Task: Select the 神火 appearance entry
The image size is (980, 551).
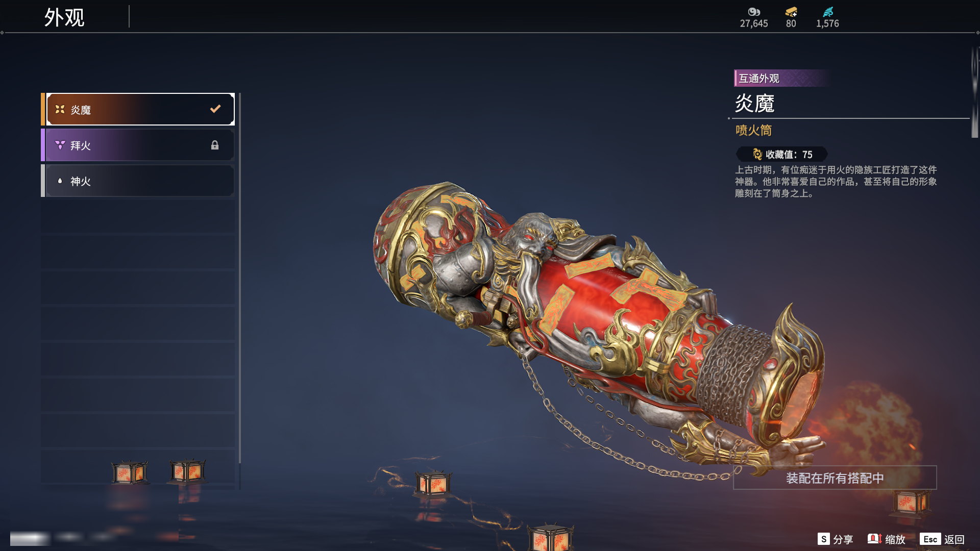Action: 138,181
